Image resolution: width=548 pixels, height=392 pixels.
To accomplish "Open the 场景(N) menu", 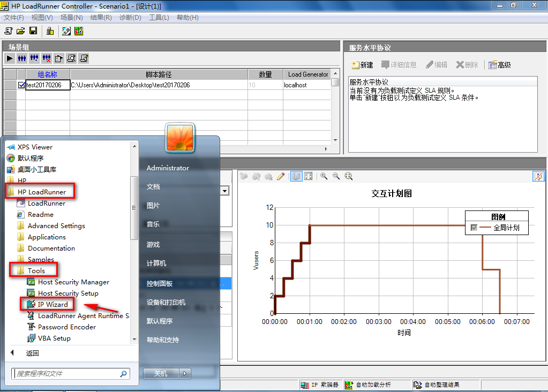I will tap(72, 18).
